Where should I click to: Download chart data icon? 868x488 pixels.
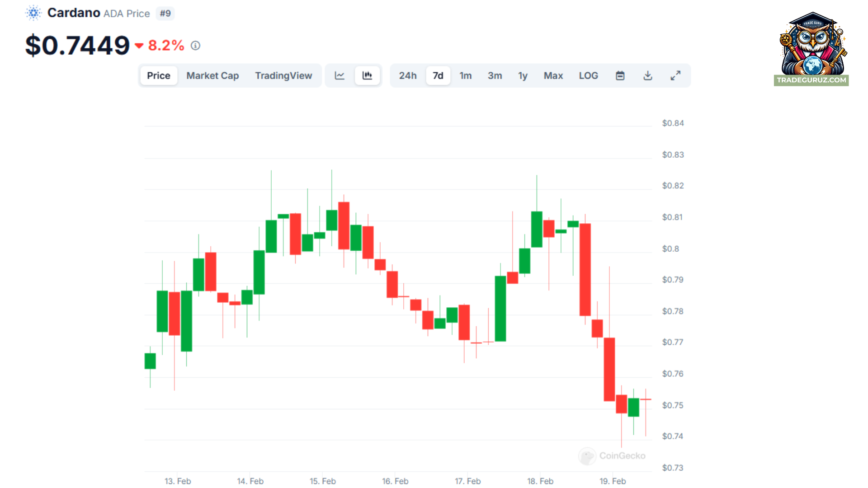[x=648, y=75]
